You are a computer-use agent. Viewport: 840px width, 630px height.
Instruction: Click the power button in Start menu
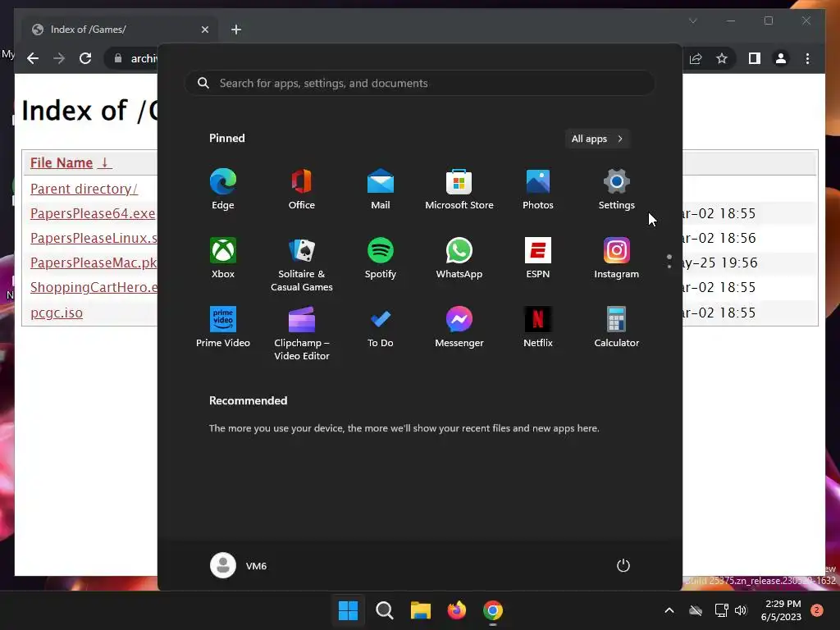pos(623,565)
